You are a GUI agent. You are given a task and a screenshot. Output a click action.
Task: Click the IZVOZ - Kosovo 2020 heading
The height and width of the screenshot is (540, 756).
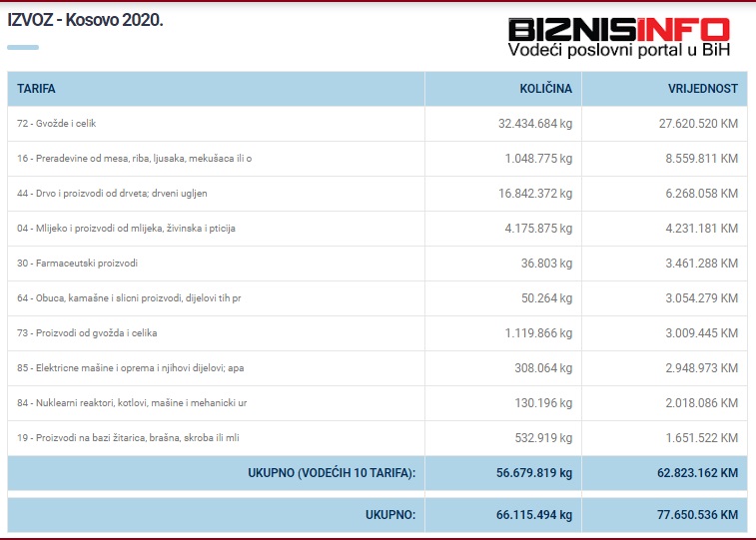(85, 20)
